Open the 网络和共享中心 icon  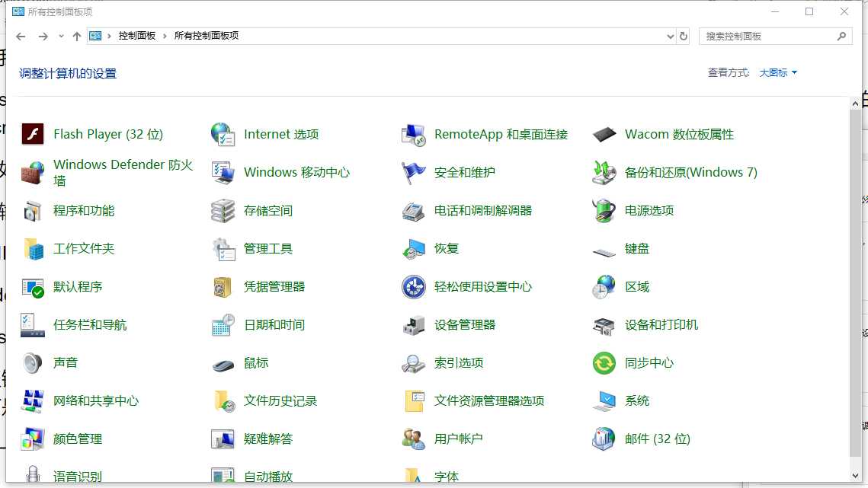pyautogui.click(x=33, y=401)
